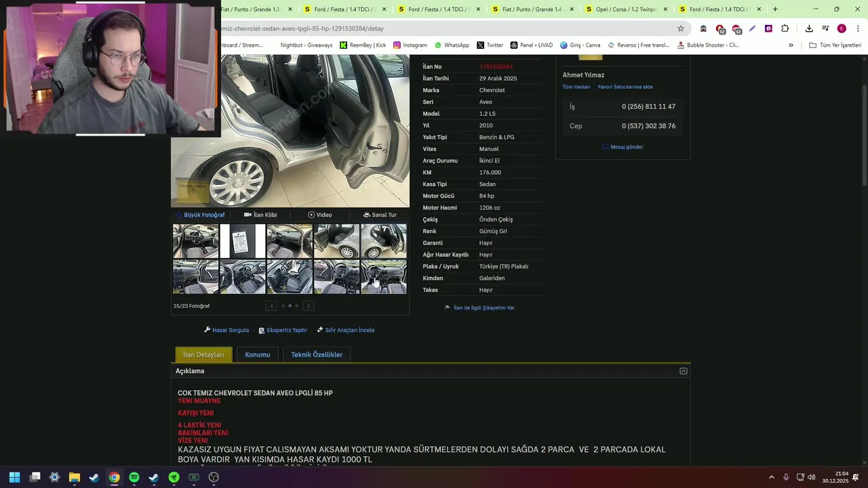Open the Bubble Shooter bookmark
Screen dimensions: 868x488
[x=708, y=45]
